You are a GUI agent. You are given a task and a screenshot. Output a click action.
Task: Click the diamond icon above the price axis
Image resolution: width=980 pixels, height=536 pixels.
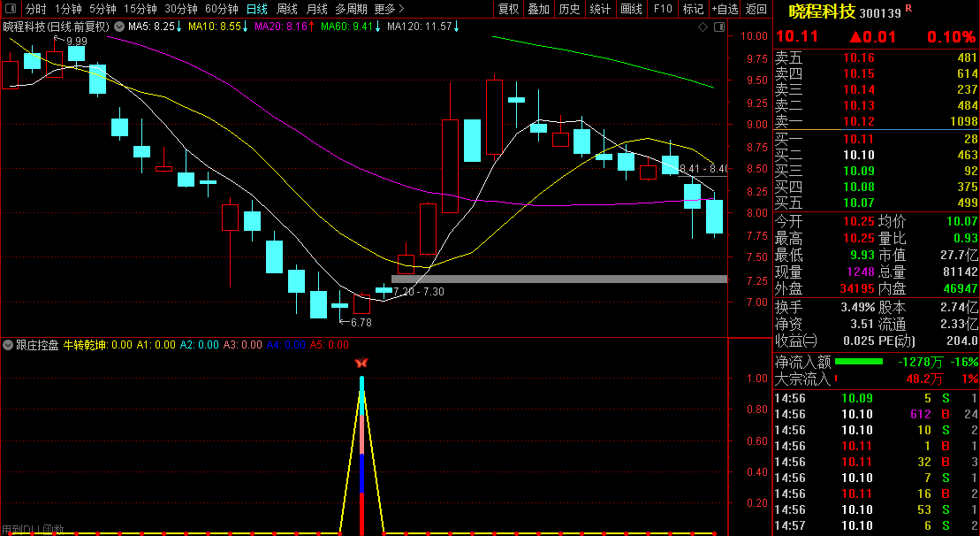[703, 27]
